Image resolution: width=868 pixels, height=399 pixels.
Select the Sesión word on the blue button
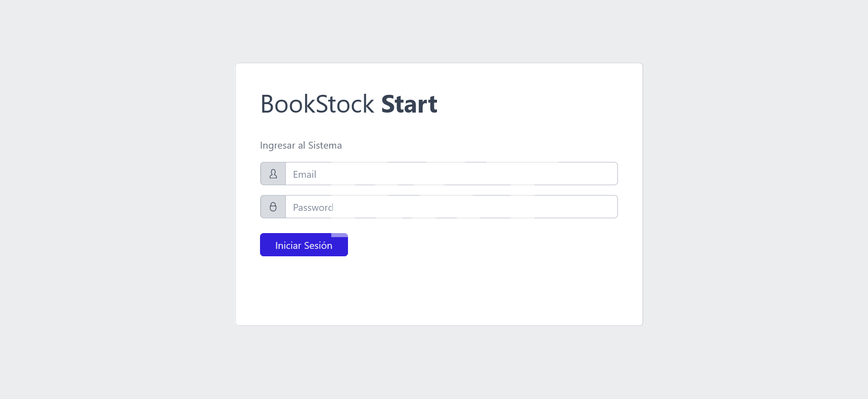tap(318, 245)
